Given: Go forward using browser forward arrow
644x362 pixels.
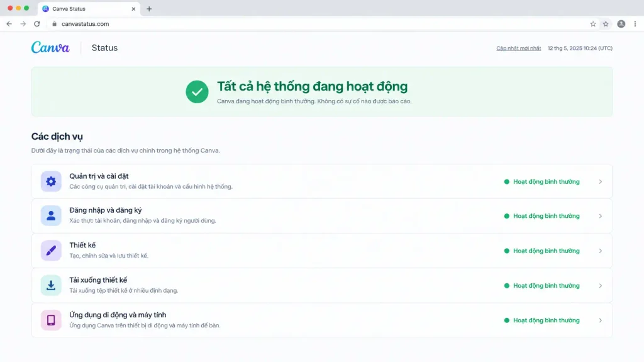Looking at the screenshot, I should point(23,24).
